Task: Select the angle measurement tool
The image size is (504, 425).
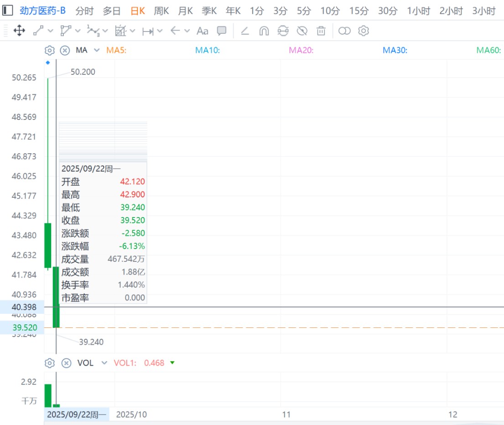Action: coord(245,31)
